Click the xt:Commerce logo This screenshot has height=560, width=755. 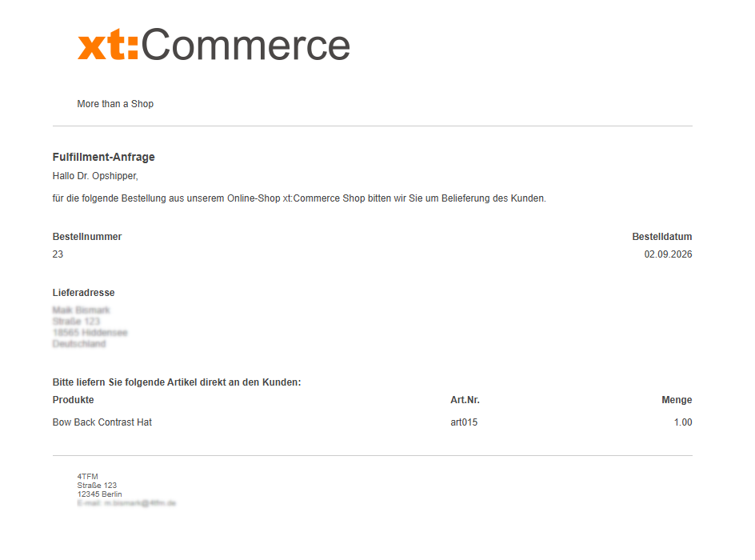coord(214,44)
